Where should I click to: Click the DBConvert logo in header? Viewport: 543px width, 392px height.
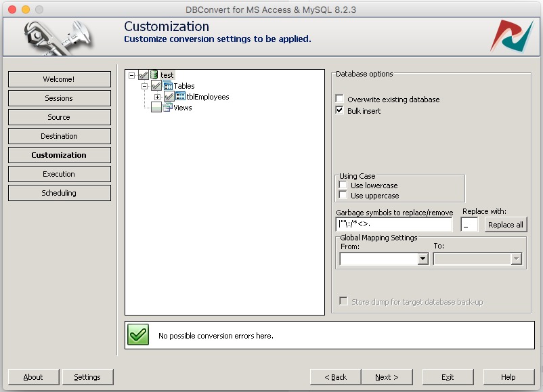click(512, 36)
